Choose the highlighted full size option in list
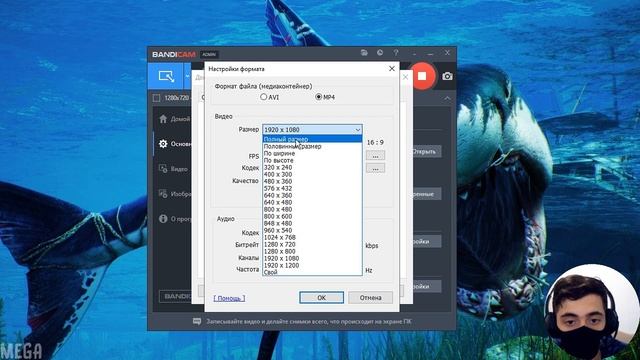Screen dimensions: 640x360 (312, 139)
